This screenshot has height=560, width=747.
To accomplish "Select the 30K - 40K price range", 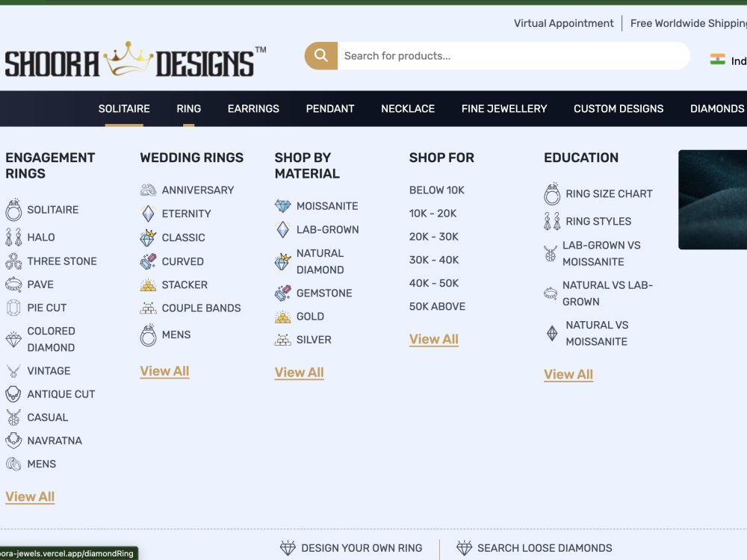I will click(x=434, y=260).
